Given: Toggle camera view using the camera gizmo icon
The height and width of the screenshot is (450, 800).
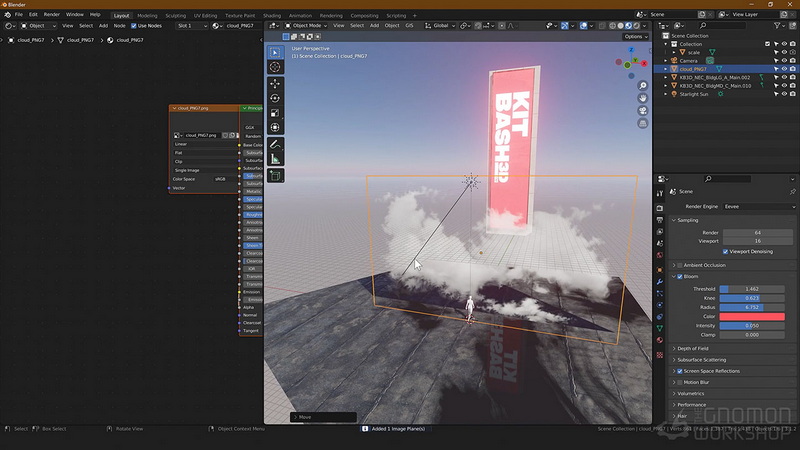Looking at the screenshot, I should [x=643, y=111].
